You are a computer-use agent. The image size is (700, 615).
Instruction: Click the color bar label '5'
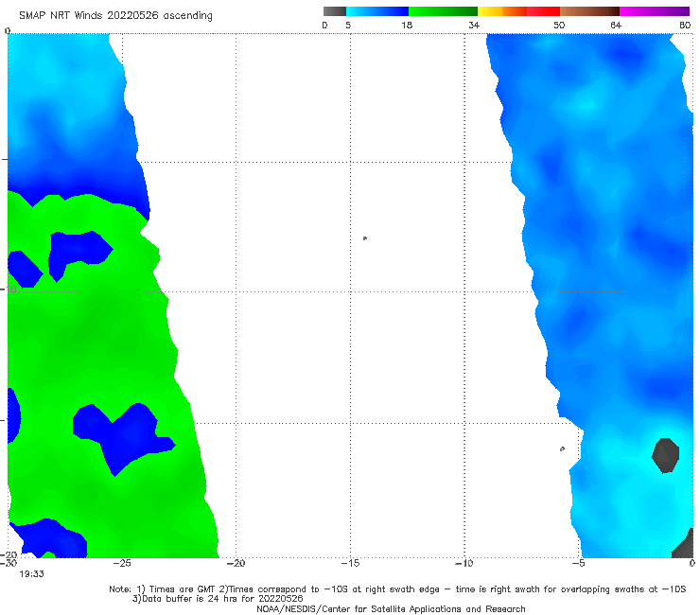(x=348, y=26)
